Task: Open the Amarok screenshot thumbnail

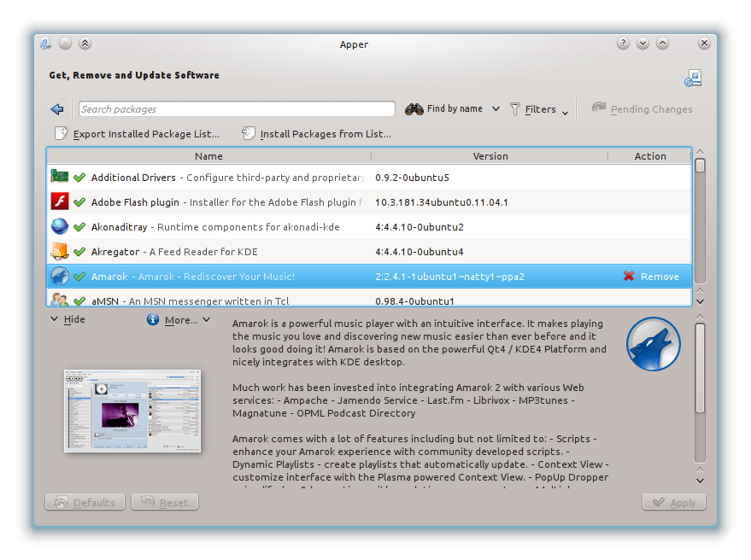Action: (132, 411)
